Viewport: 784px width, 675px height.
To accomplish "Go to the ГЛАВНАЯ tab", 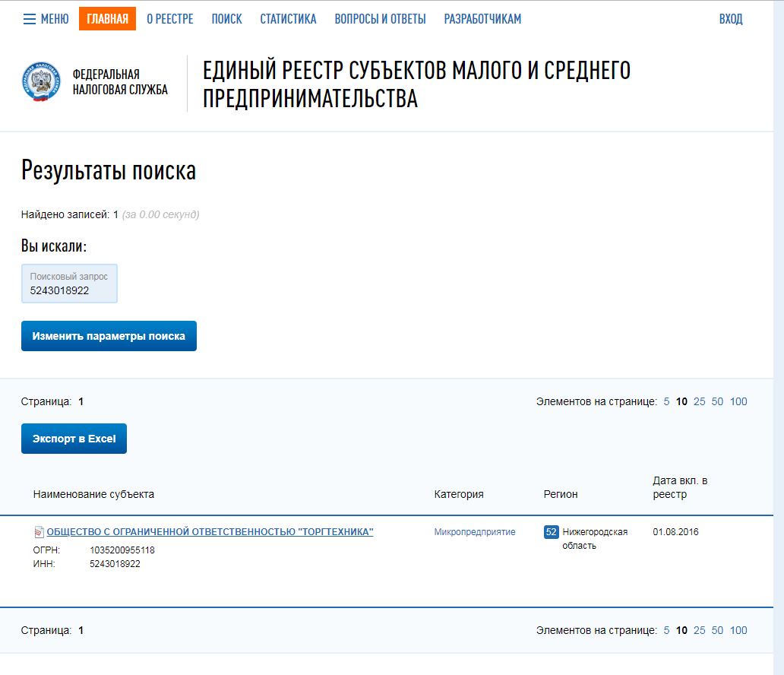I will coord(108,19).
